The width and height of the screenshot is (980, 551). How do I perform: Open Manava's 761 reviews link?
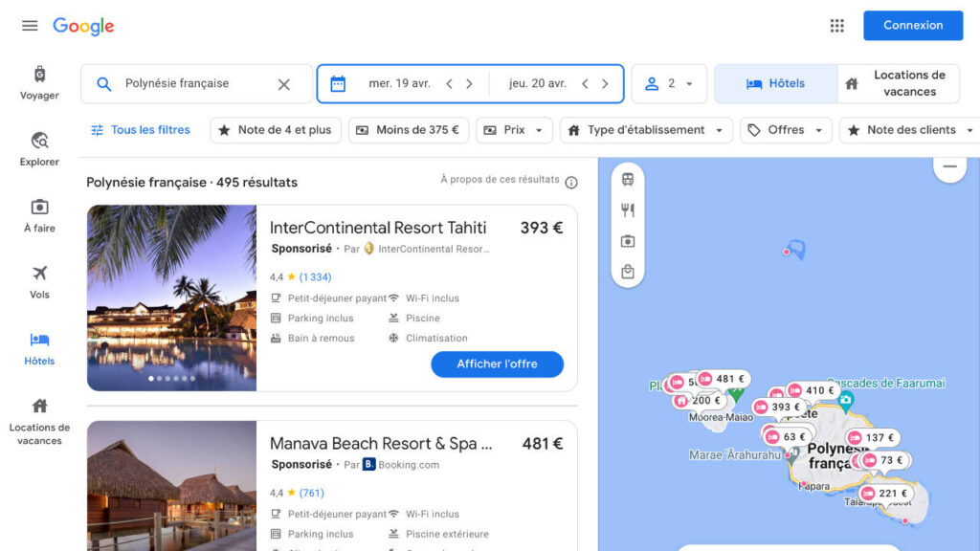coord(311,493)
